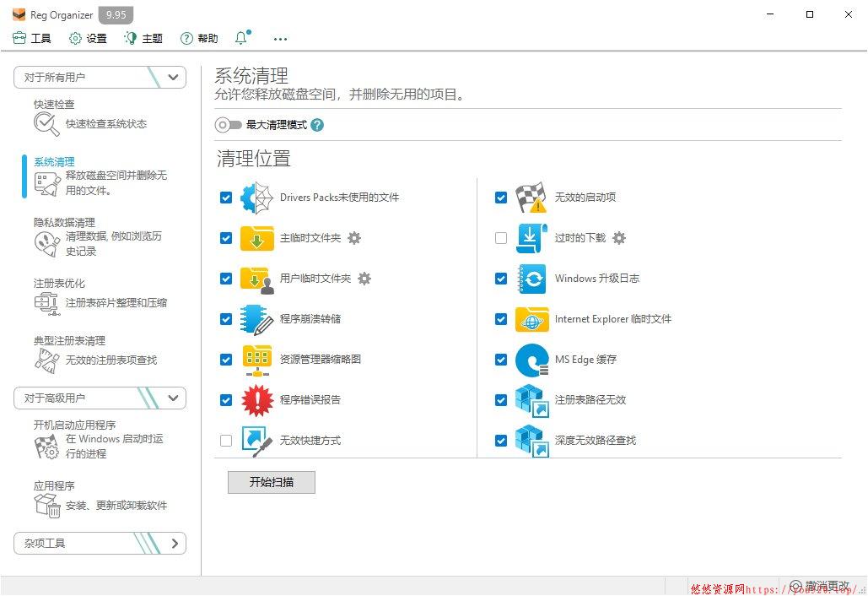Screen dimensions: 868x596
Task: Open the three-dots more menu
Action: click(280, 39)
